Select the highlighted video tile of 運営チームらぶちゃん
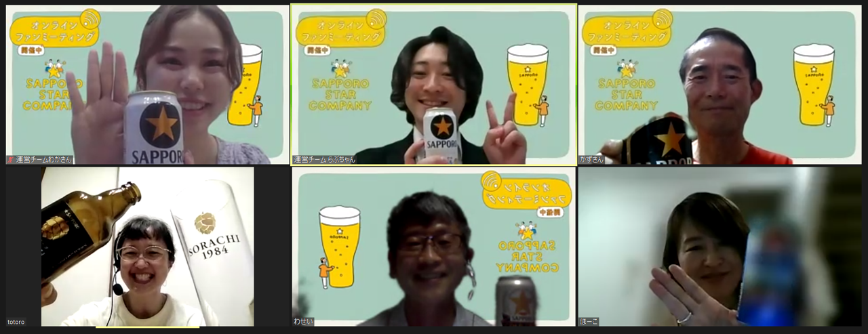Screen dimensions: 868x334 point(434,84)
